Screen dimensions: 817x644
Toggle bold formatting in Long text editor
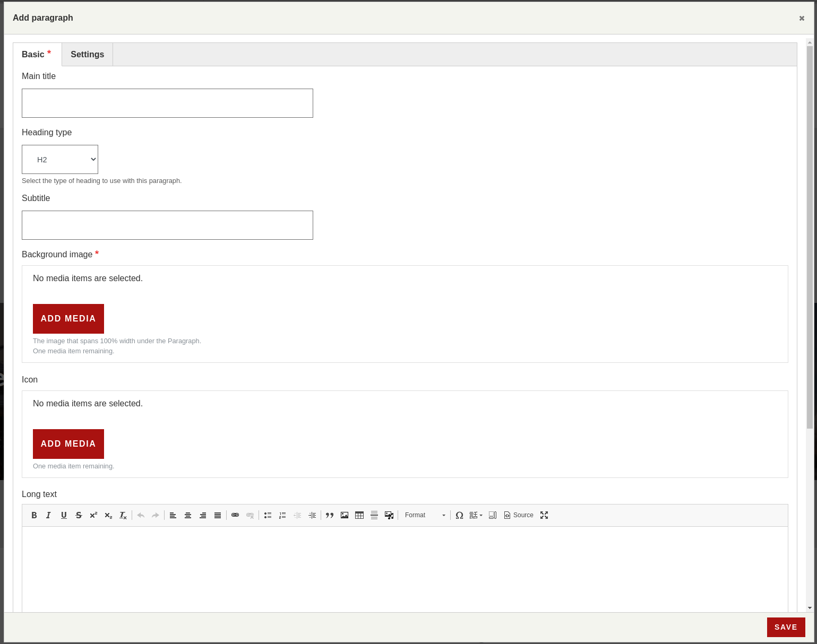click(34, 515)
